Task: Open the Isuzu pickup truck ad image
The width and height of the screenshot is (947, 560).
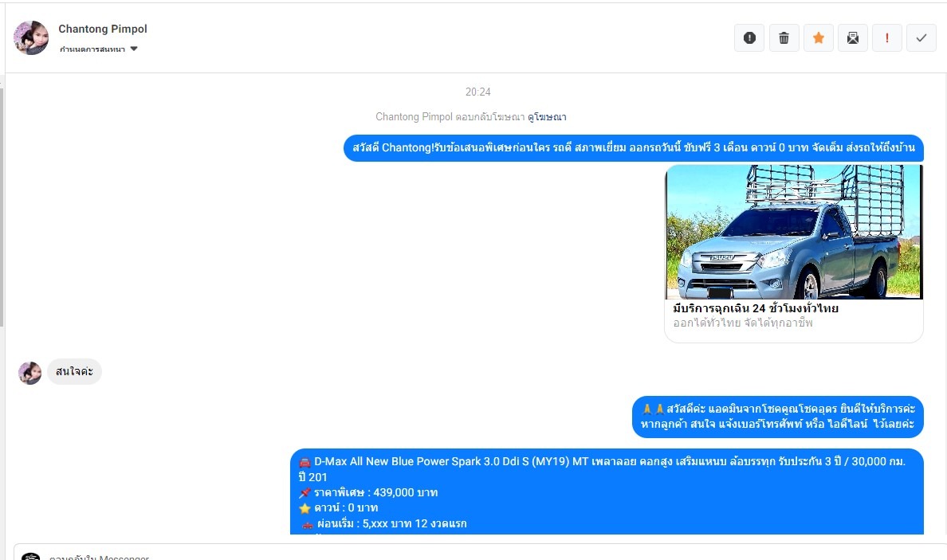Action: [x=793, y=232]
